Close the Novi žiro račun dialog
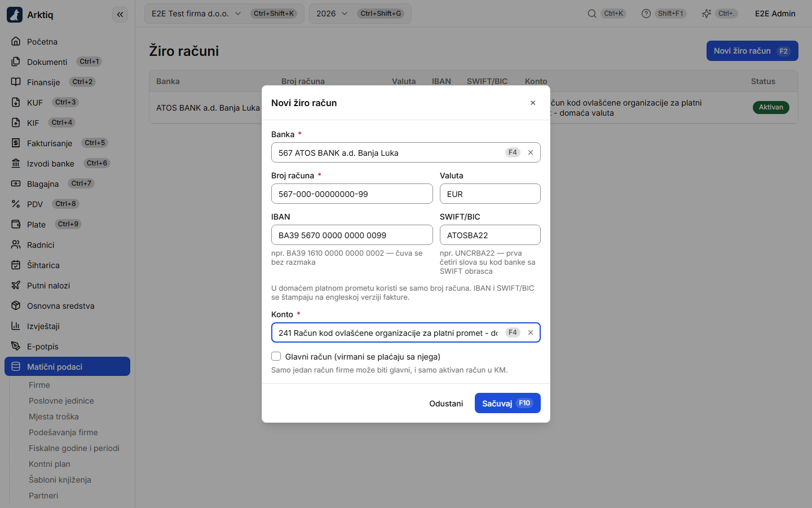Viewport: 812px width, 508px height. (x=533, y=103)
